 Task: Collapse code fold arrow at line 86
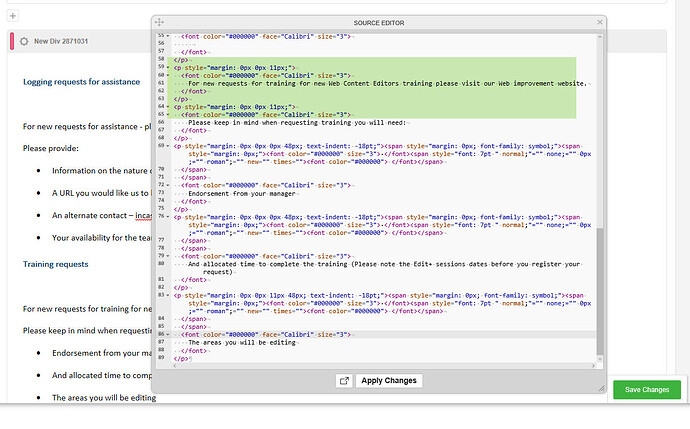168,334
